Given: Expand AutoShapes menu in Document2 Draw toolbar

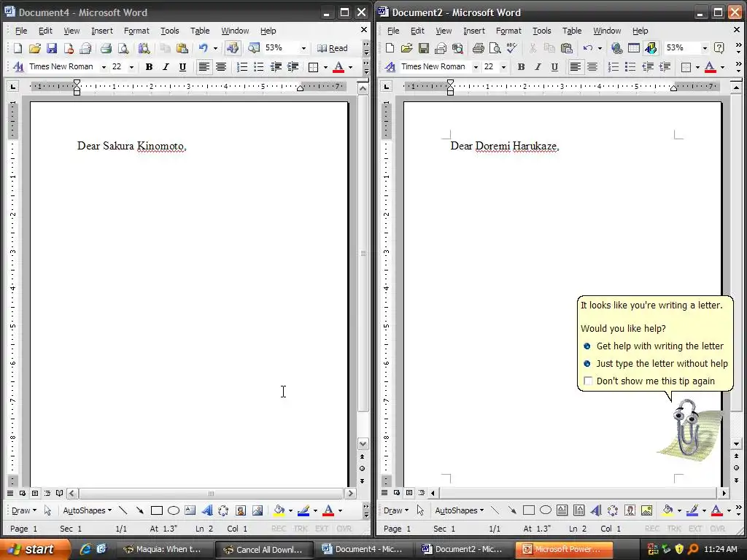Looking at the screenshot, I should [x=460, y=510].
